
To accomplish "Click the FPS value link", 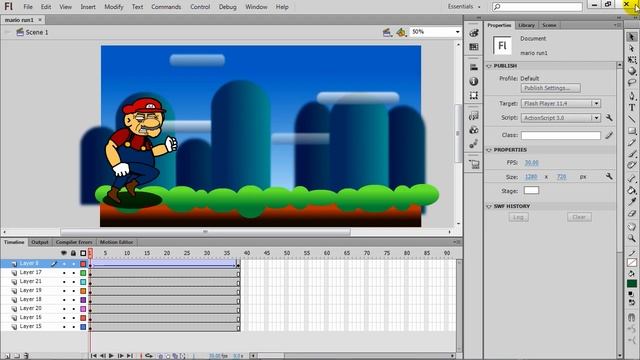I will 531,162.
